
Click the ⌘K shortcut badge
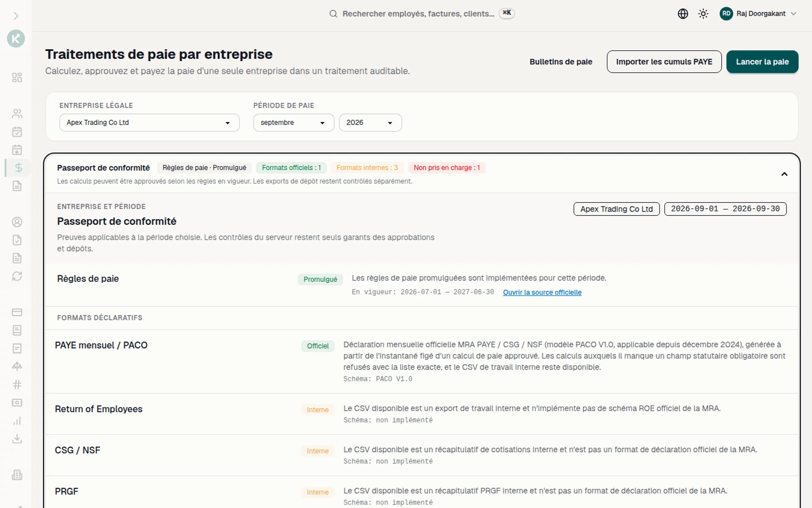507,13
